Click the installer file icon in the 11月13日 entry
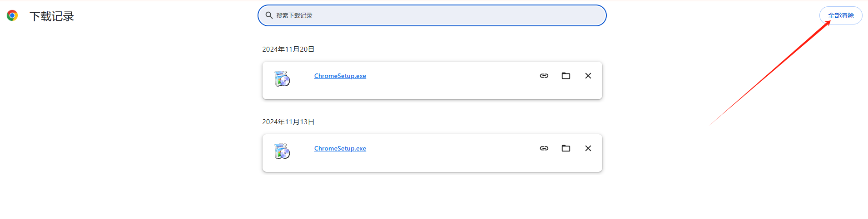The image size is (868, 219). pos(282,151)
